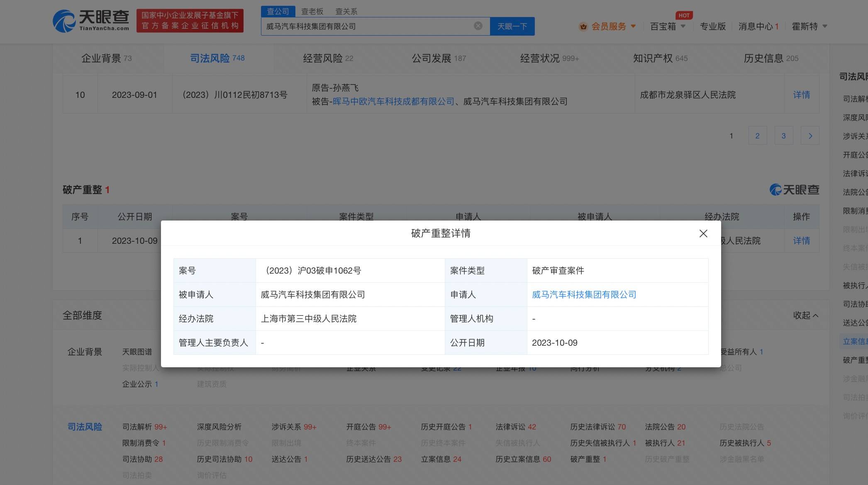Viewport: 868px width, 485px height.
Task: Collapse 全部维度 with 收起
Action: (x=805, y=315)
